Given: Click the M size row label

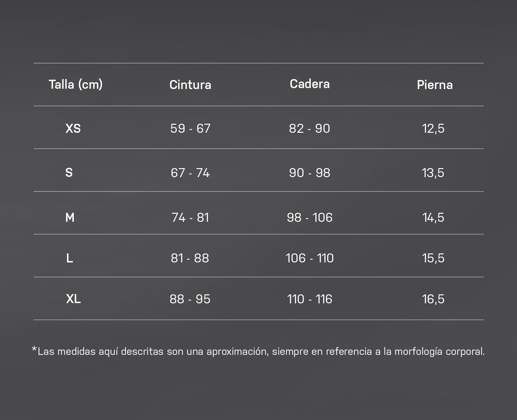Looking at the screenshot, I should pos(70,217).
